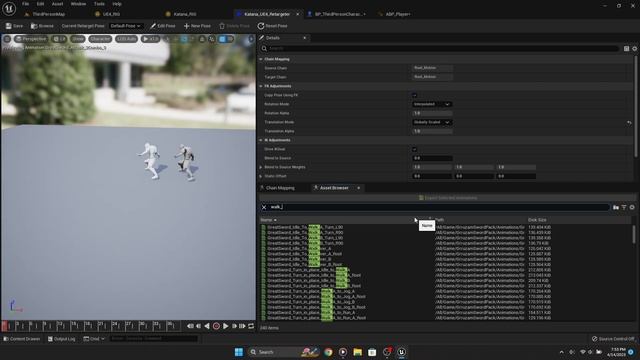
Task: Open the Details panel grid view icon
Action: tap(627, 49)
